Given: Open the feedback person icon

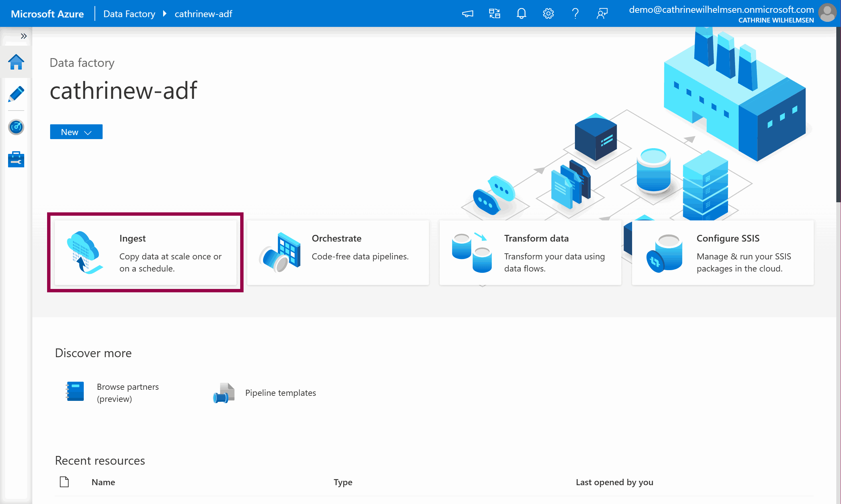Looking at the screenshot, I should coord(602,13).
